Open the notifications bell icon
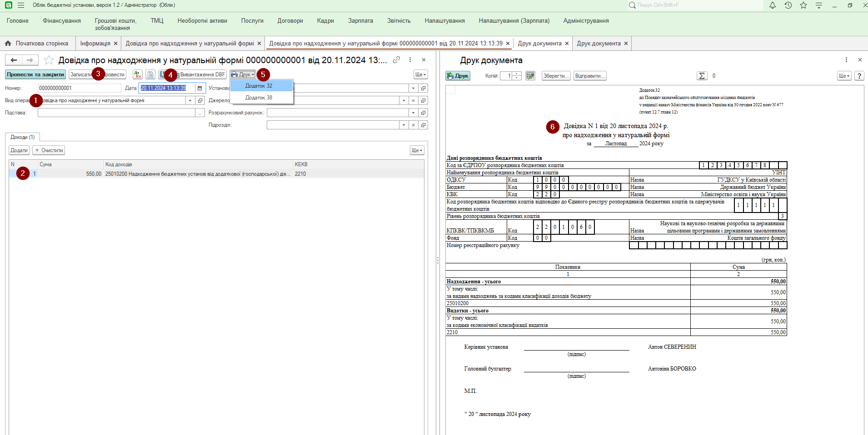 (x=772, y=5)
